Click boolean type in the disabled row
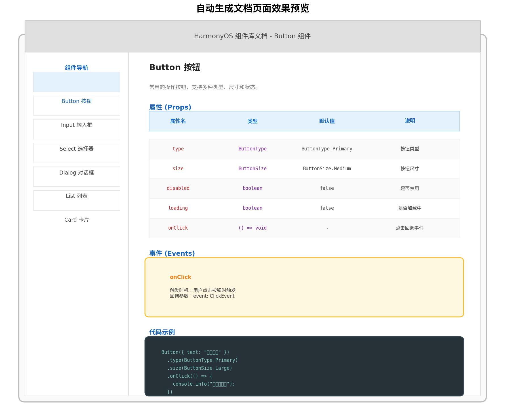The image size is (505, 420). [x=253, y=188]
